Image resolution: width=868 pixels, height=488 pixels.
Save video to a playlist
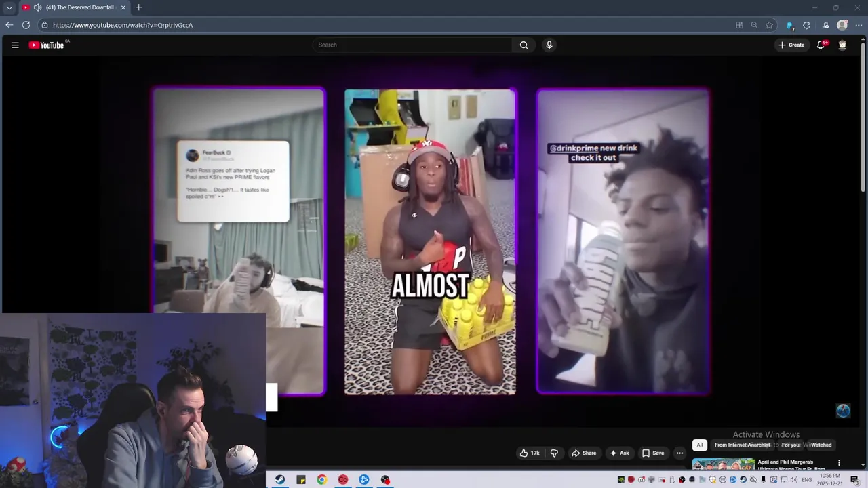point(653,453)
